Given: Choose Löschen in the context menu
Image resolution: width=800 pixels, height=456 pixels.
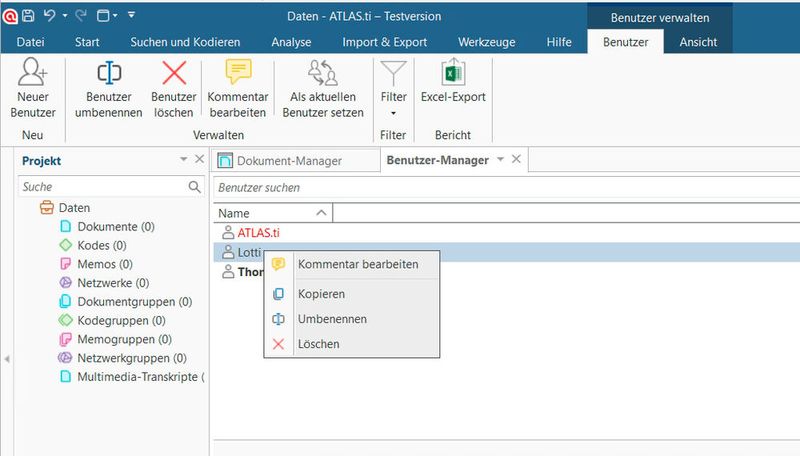Looking at the screenshot, I should pyautogui.click(x=352, y=344).
